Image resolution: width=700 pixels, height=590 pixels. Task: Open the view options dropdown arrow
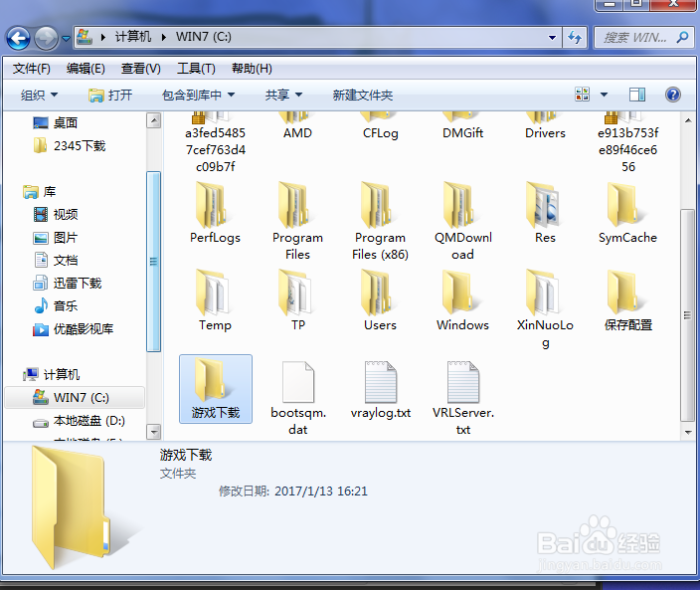click(x=604, y=95)
